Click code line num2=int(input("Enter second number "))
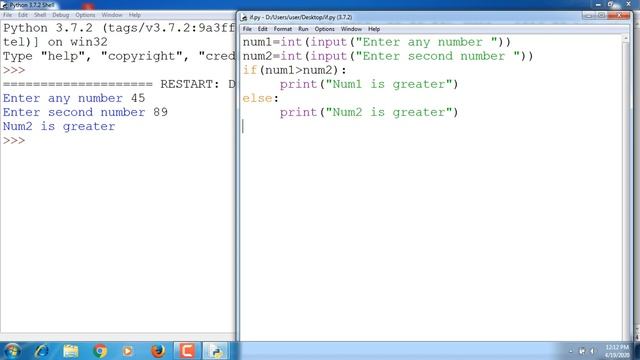 coord(388,56)
